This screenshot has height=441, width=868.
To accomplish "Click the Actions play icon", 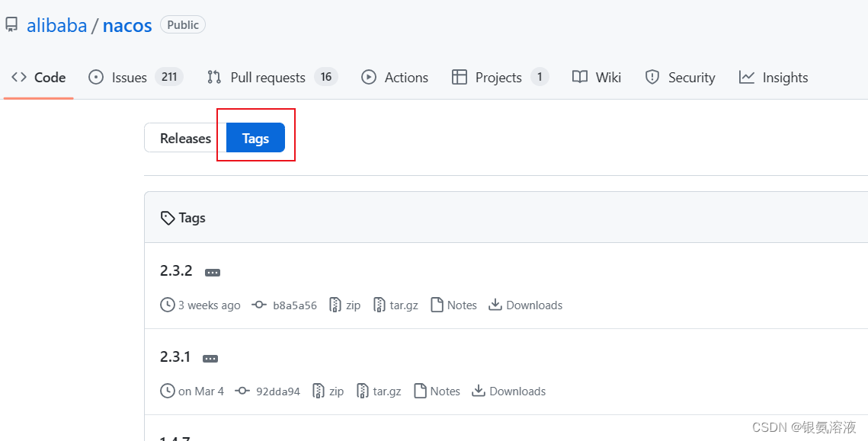I will 369,77.
